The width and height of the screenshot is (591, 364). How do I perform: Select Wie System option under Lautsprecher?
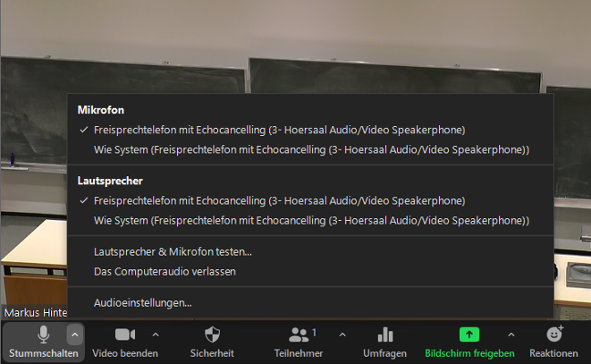coord(310,221)
